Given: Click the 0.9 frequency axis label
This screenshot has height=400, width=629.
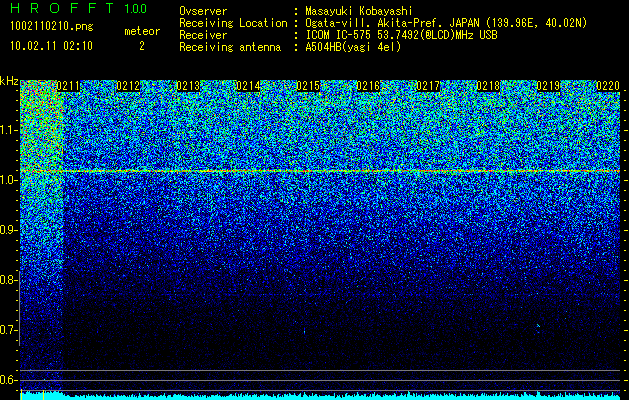Looking at the screenshot, I should tap(8, 230).
